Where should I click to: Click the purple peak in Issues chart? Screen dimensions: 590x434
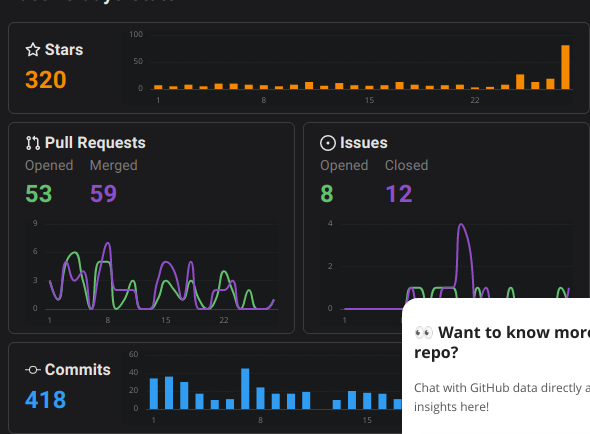[x=461, y=225]
